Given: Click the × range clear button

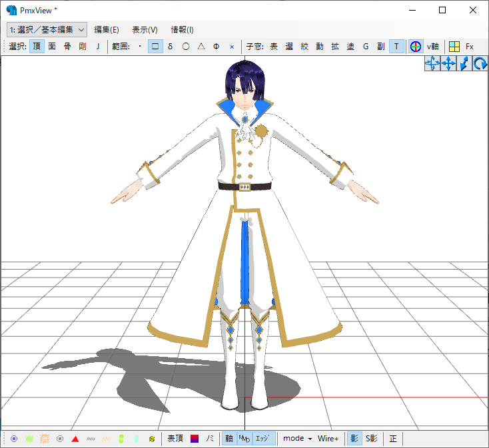Looking at the screenshot, I should 232,47.
